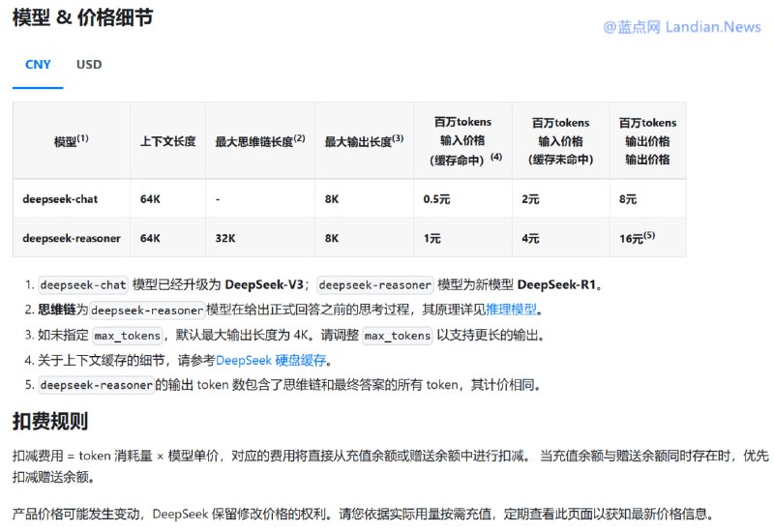
Task: Click the bold DeepSeek-V3 text
Action: (x=264, y=284)
